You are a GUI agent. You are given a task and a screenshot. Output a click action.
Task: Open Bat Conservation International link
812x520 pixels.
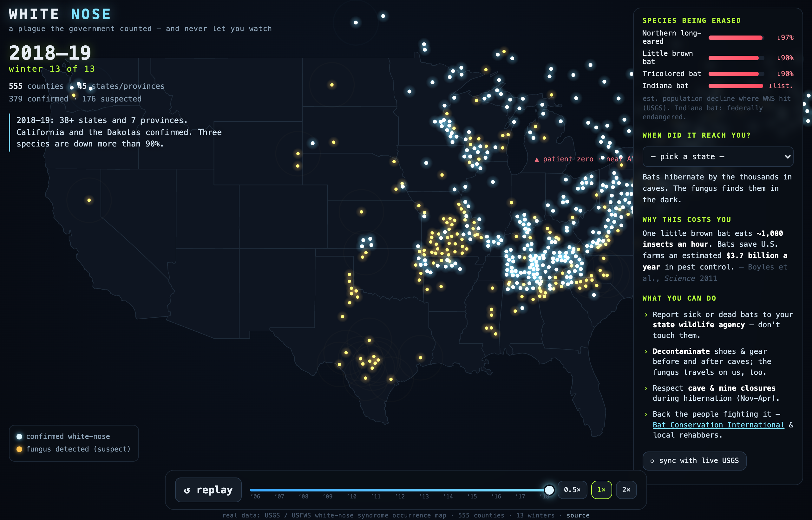718,425
